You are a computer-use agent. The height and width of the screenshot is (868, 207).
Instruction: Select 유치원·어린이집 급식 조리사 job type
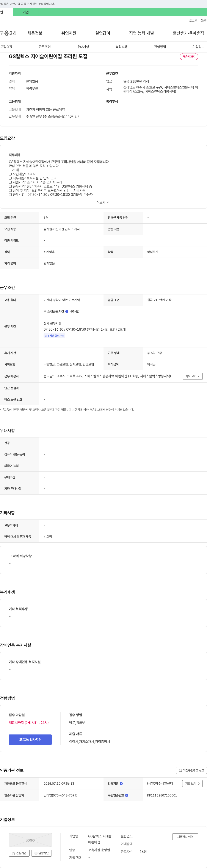coord(62,229)
